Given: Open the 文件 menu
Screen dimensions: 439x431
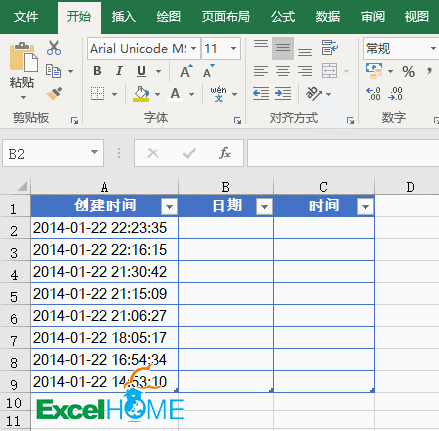Looking at the screenshot, I should [26, 17].
